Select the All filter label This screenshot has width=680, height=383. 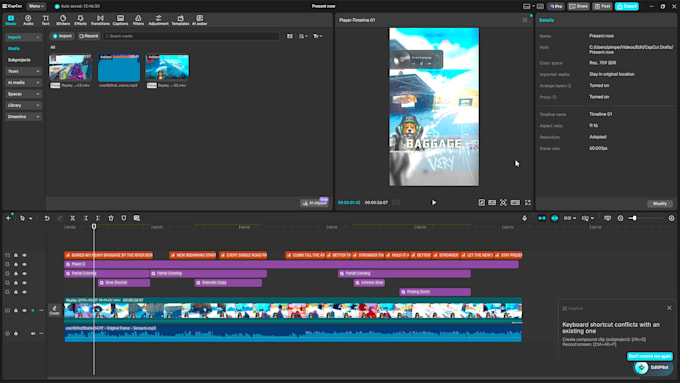tap(52, 47)
